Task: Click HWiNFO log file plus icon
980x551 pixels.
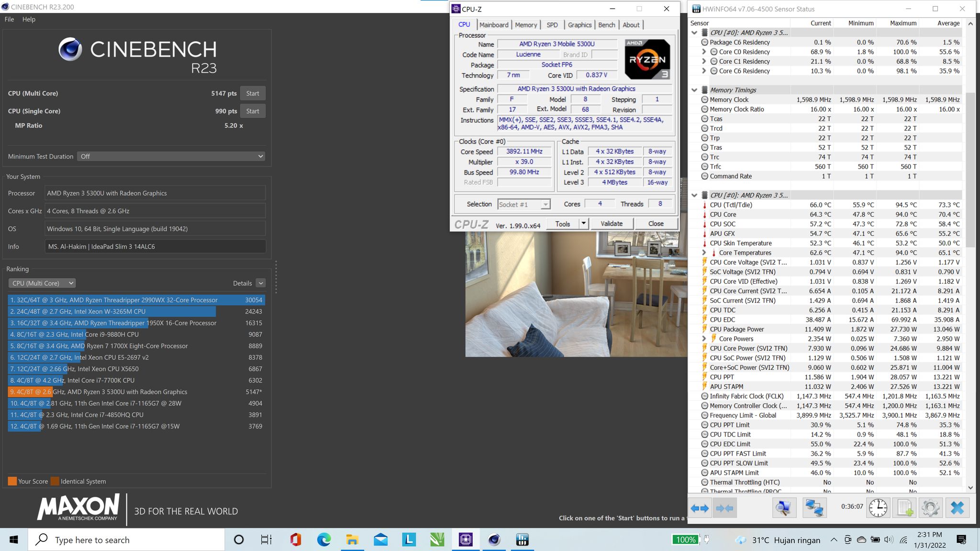Action: (x=904, y=508)
